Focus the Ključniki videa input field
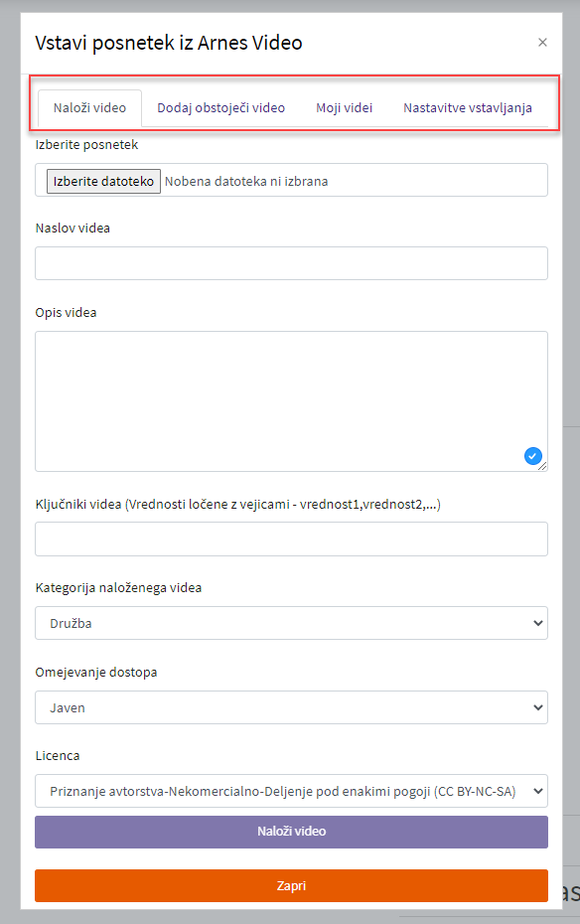The image size is (580, 924). click(291, 539)
